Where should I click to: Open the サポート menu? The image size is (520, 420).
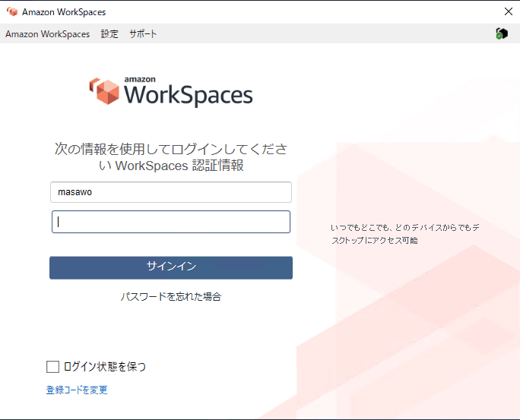tap(143, 33)
